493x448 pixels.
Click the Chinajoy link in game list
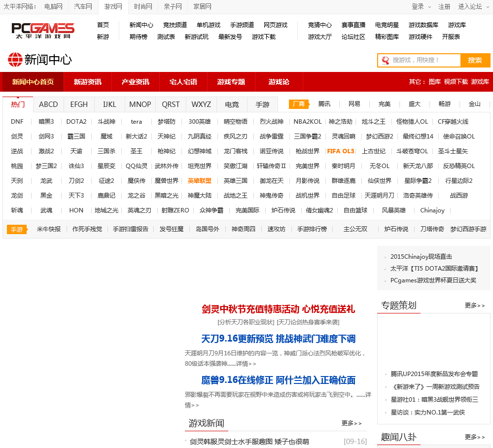click(432, 210)
